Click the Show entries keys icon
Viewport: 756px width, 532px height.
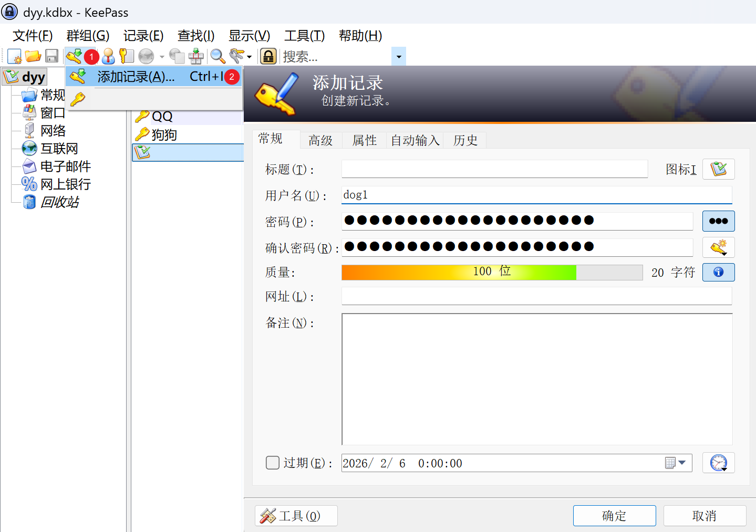[237, 56]
